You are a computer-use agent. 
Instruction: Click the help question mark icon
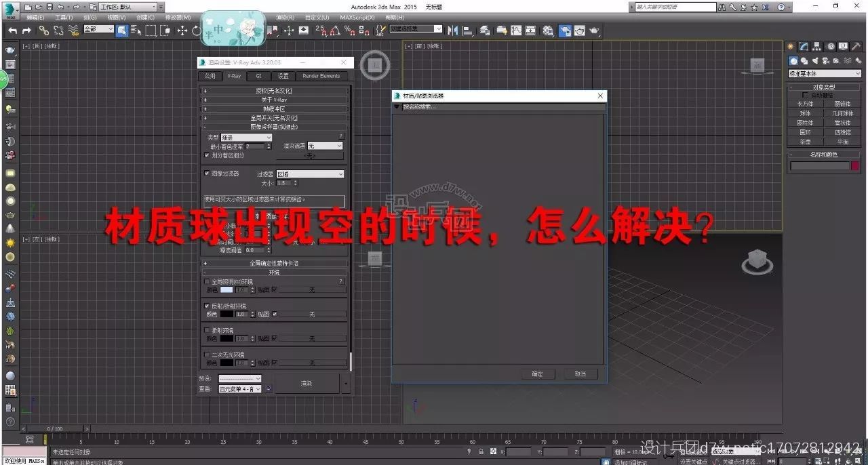pyautogui.click(x=781, y=7)
